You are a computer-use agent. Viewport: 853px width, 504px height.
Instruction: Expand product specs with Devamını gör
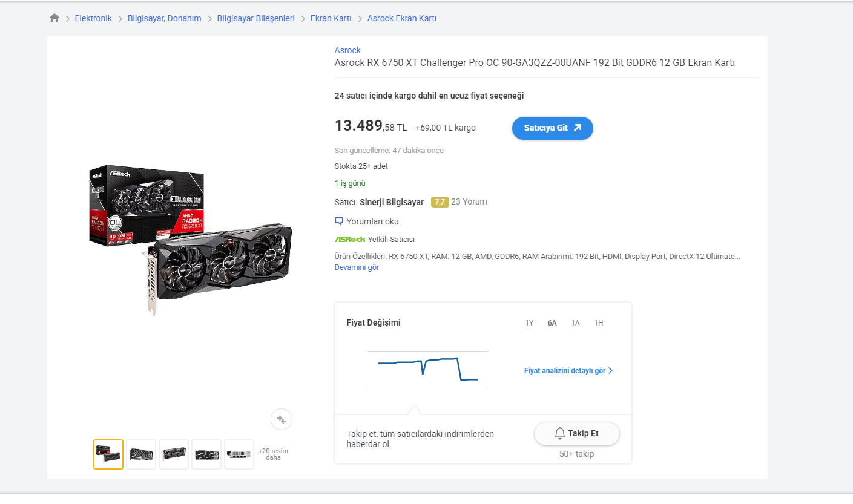click(357, 267)
